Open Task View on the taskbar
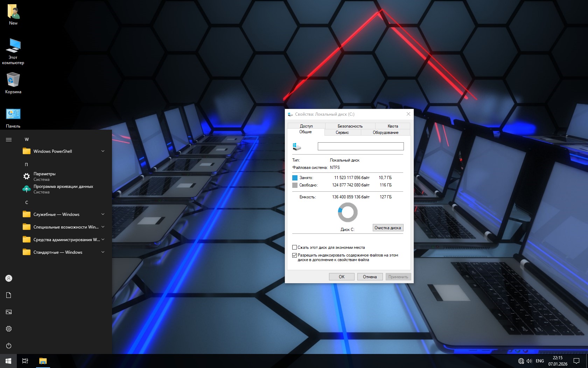Image resolution: width=588 pixels, height=368 pixels. [25, 361]
